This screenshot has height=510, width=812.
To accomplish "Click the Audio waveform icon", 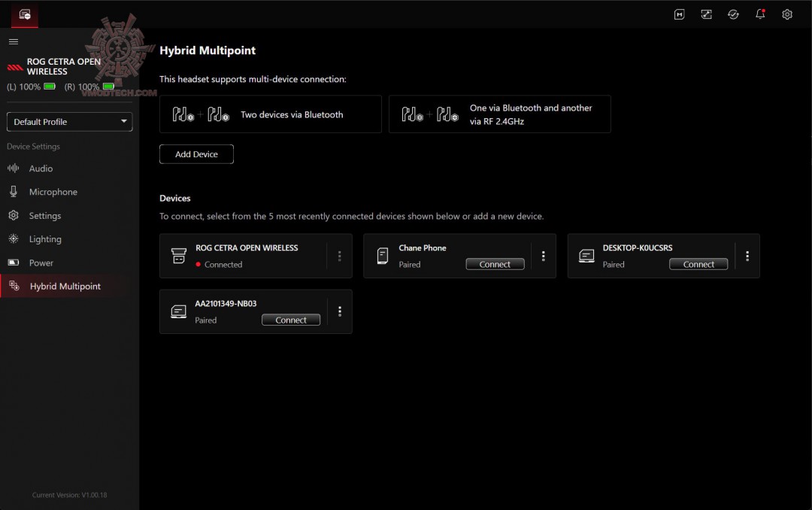I will (x=14, y=168).
